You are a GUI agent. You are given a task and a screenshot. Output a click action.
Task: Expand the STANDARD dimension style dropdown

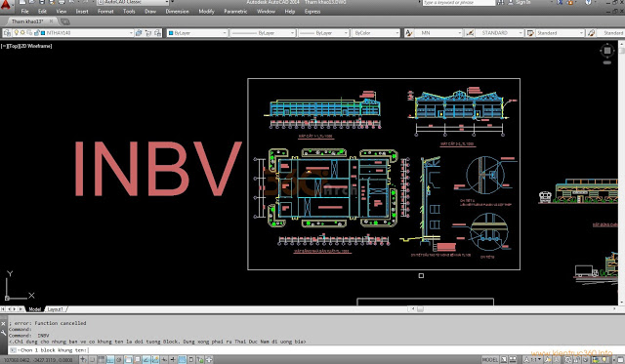(521, 33)
